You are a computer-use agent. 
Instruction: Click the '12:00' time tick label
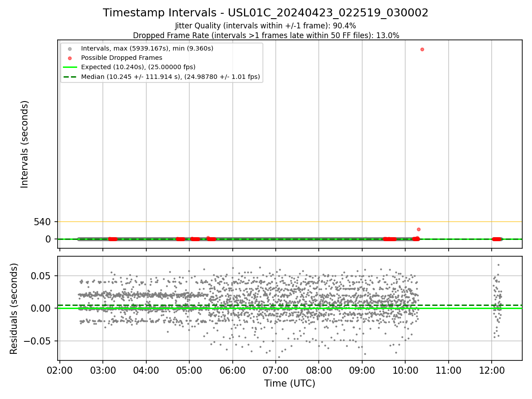tap(491, 370)
